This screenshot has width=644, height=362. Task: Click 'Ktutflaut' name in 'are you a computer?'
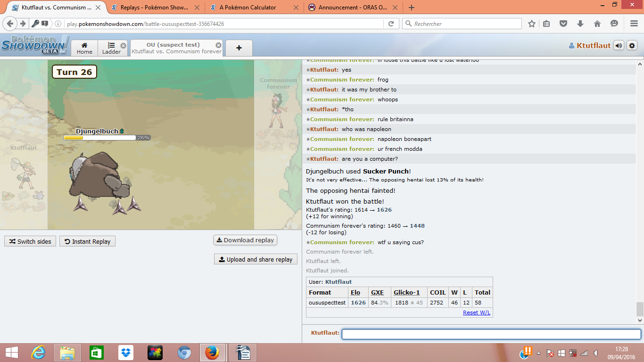(324, 159)
